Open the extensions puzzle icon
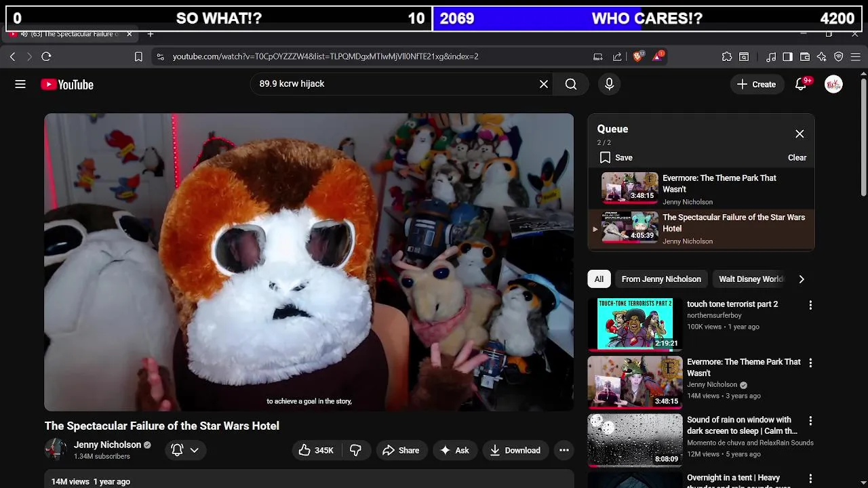The width and height of the screenshot is (868, 488). coord(727,57)
